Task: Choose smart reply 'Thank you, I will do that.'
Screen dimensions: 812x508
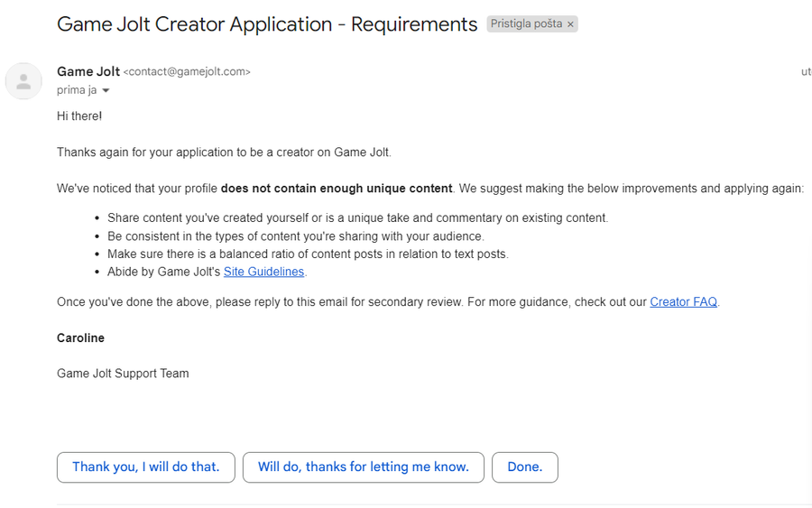Action: pos(146,467)
